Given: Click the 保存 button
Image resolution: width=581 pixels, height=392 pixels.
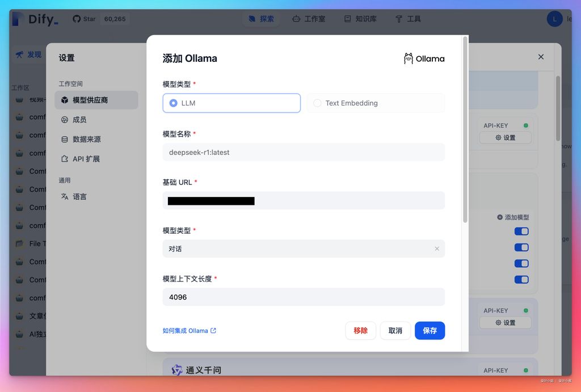Looking at the screenshot, I should click(x=430, y=331).
